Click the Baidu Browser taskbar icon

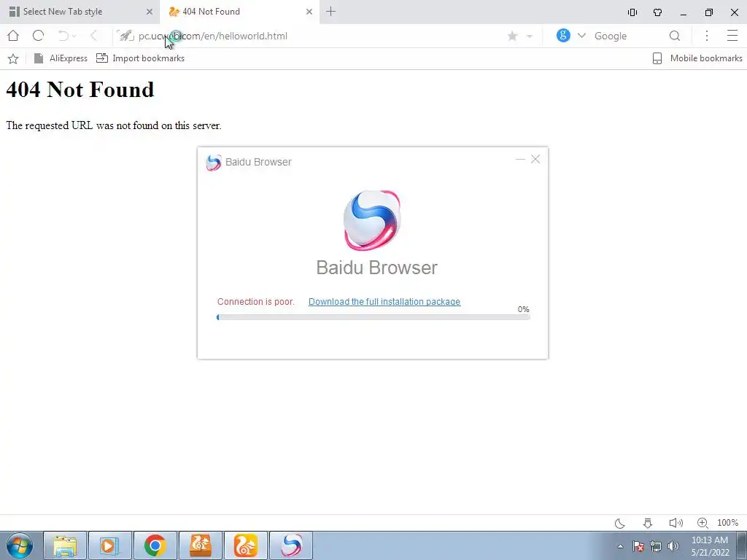[291, 545]
